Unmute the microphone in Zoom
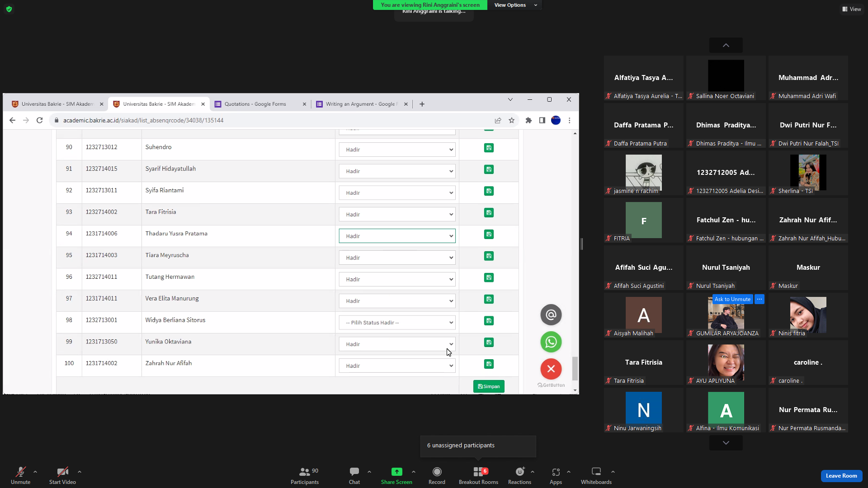The image size is (868, 488). coord(21,475)
